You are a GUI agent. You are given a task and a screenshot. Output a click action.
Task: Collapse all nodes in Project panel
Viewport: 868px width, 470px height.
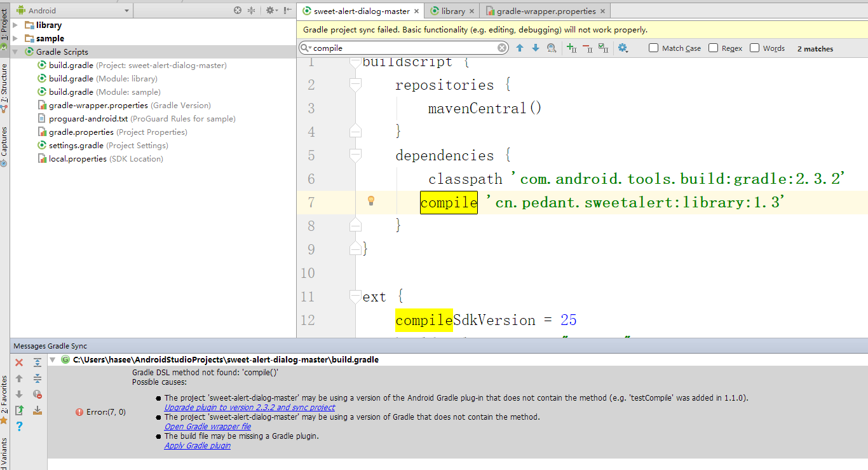click(x=252, y=10)
